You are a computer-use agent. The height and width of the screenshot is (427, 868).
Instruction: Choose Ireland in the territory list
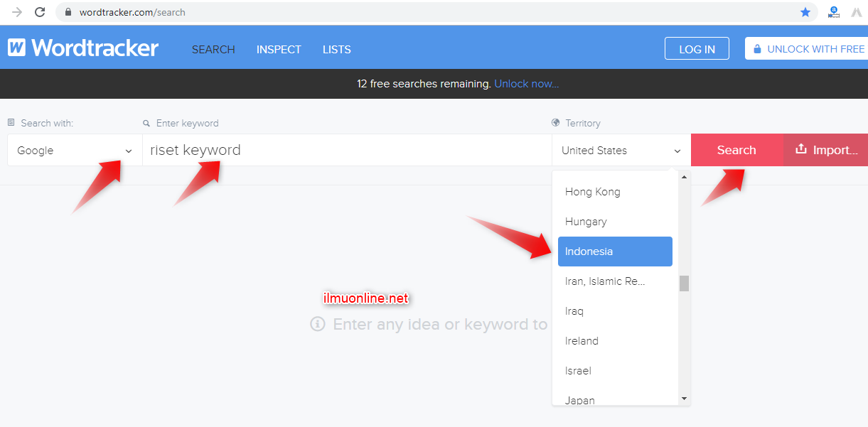pos(582,341)
